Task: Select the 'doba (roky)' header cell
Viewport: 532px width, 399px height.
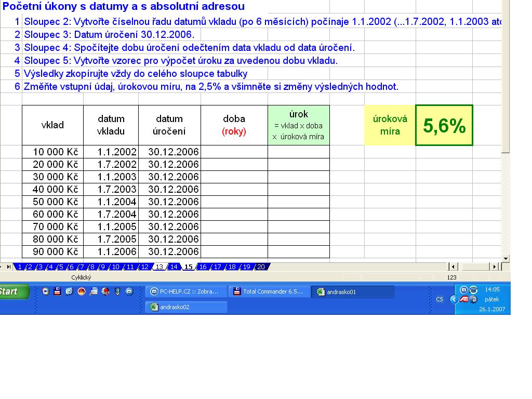Action: (234, 125)
